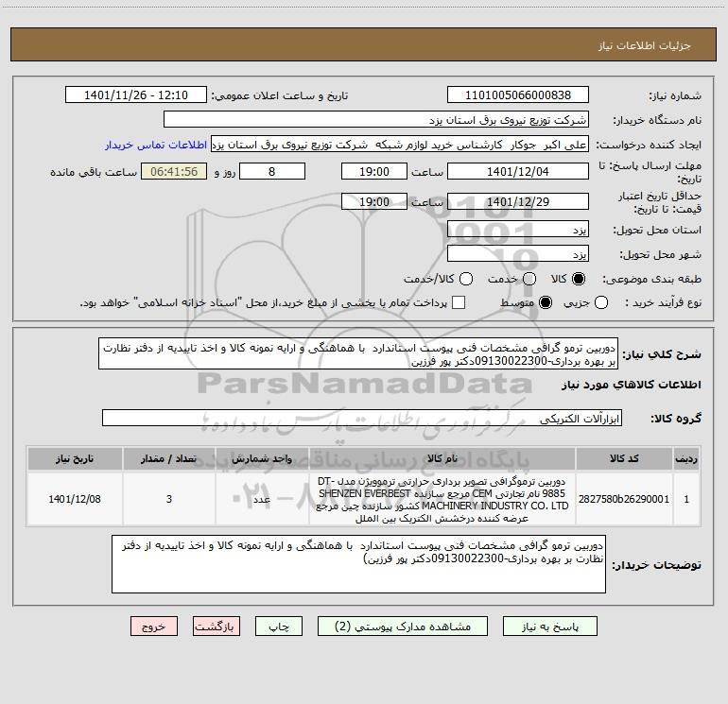
Task: Click the توضیحات خریدار text area
Action: tap(358, 564)
